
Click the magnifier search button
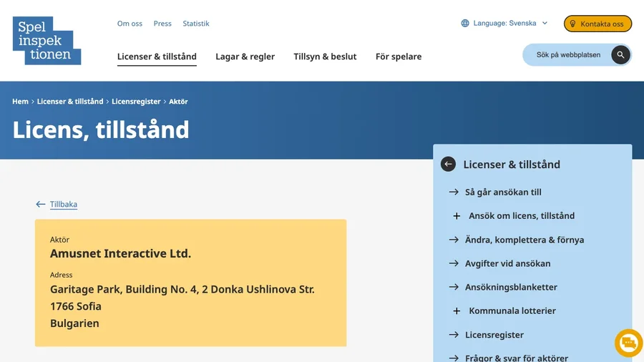(620, 54)
